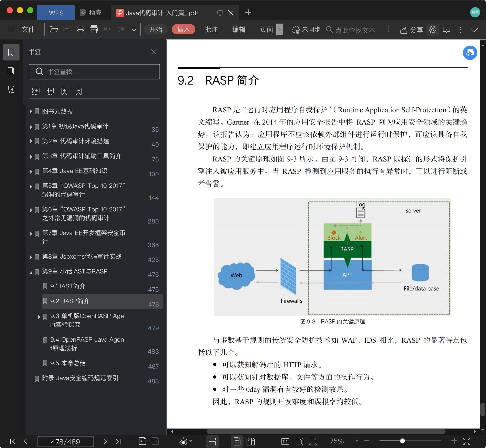Switch to the 开始 ribbon tab

[x=156, y=29]
